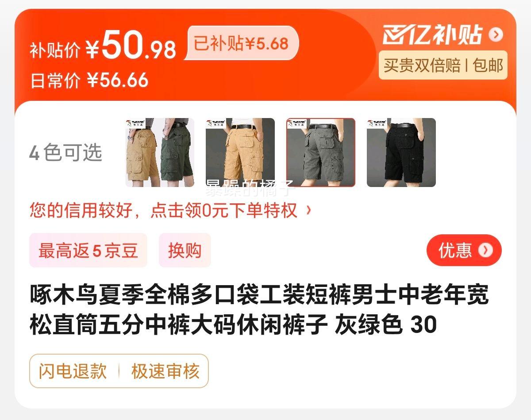
Task: Tap the 4色可选 color count label
Action: pos(66,153)
